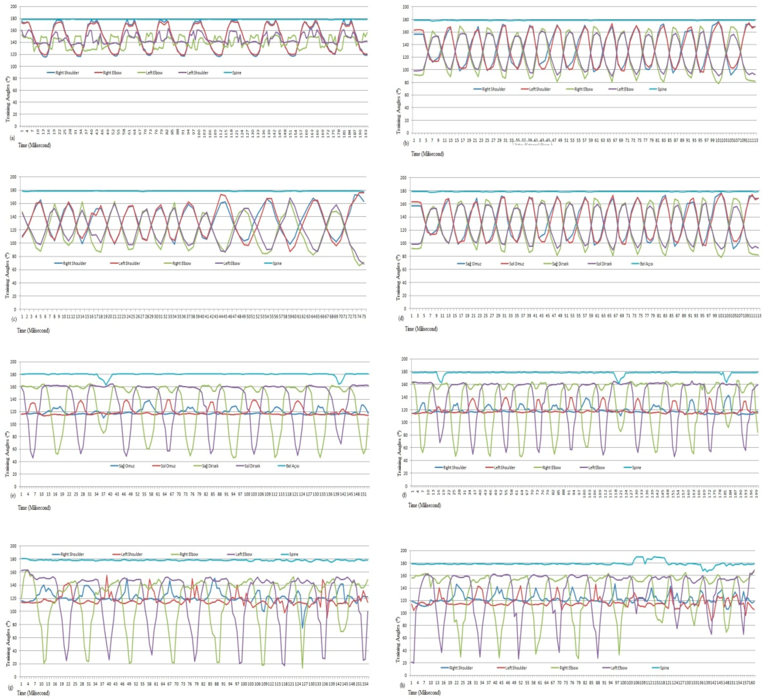This screenshot has width=768, height=700.
Task: Click the Sağ Omuz legend entry in chart (d)
Action: [473, 264]
